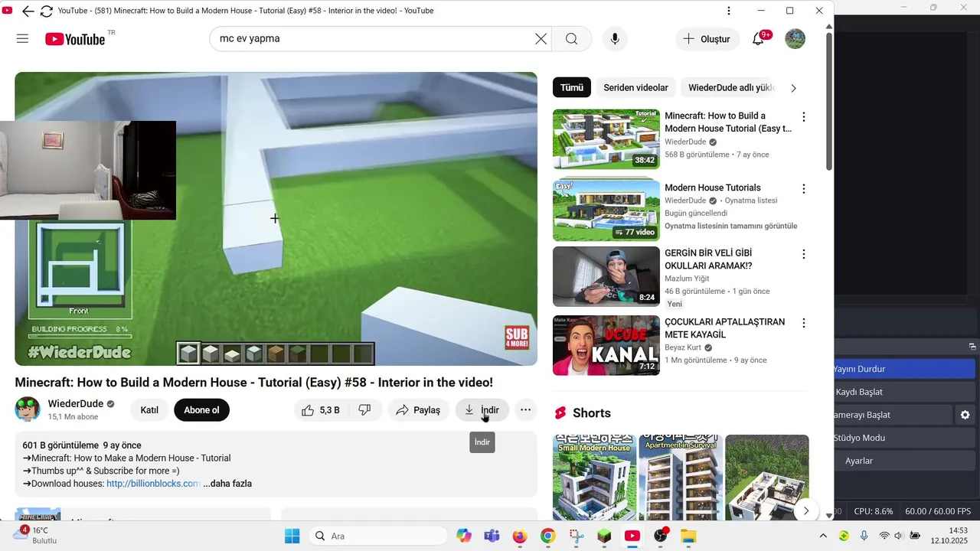Image resolution: width=980 pixels, height=551 pixels.
Task: Open the YouTube hamburger guide menu
Action: tap(22, 39)
